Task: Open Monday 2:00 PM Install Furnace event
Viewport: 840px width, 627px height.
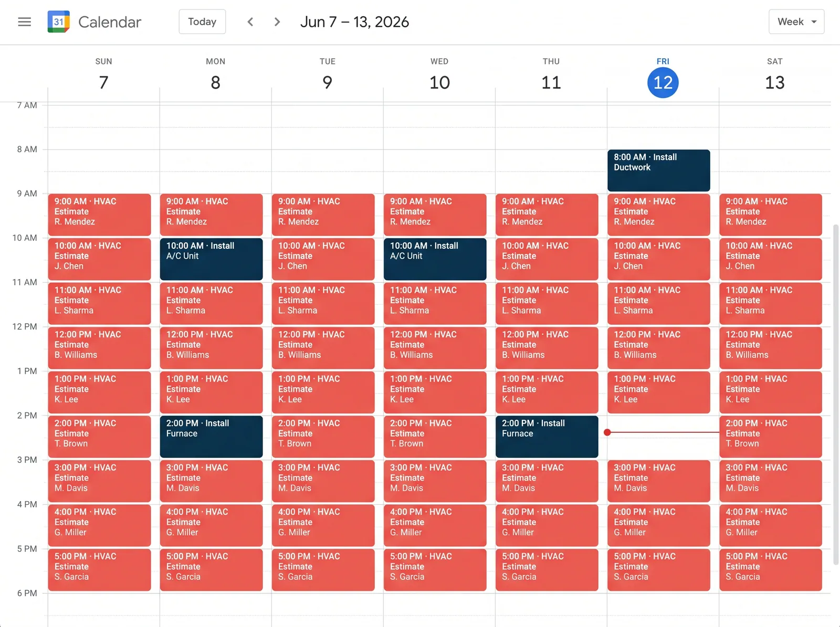Action: click(211, 437)
